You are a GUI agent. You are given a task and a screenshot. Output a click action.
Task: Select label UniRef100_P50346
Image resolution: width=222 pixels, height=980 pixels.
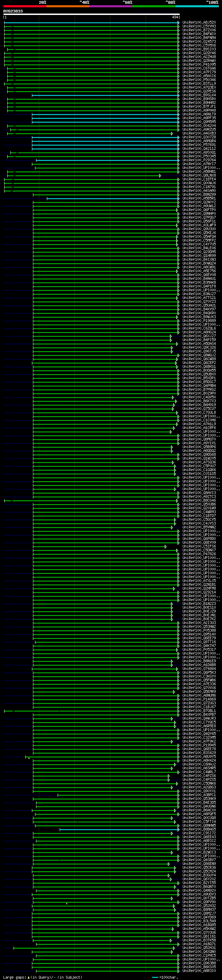(199, 80)
